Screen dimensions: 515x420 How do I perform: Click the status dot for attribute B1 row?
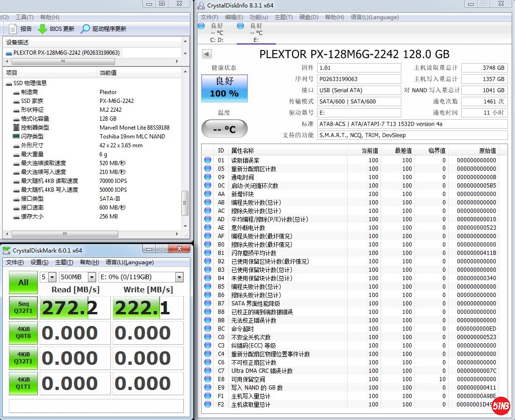click(x=208, y=253)
